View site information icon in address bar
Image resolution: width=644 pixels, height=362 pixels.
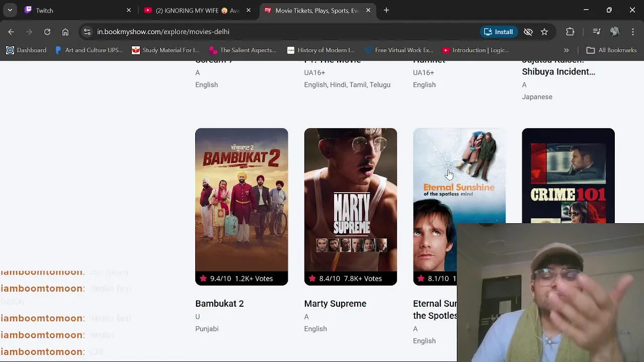[87, 32]
